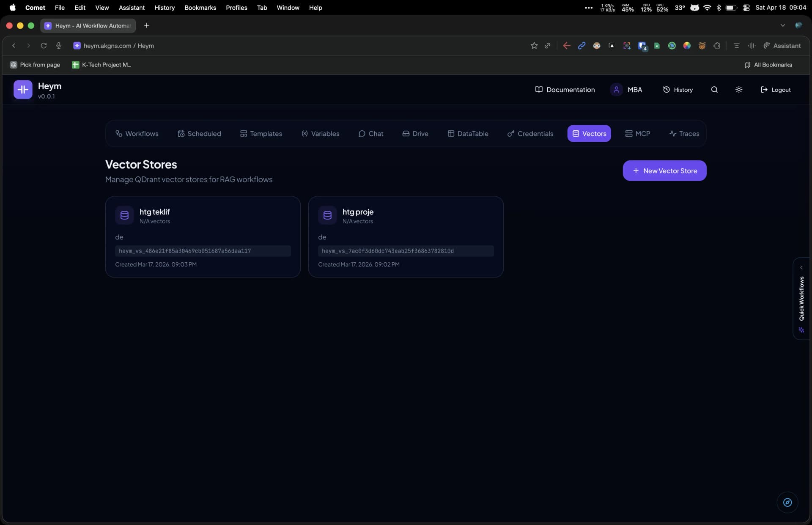Open the search tool in the header

[x=714, y=89]
